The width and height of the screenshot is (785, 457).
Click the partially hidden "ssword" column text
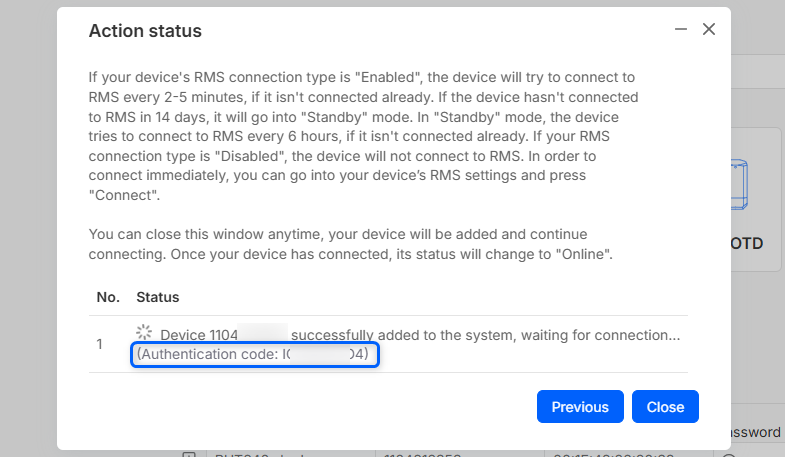[756, 432]
